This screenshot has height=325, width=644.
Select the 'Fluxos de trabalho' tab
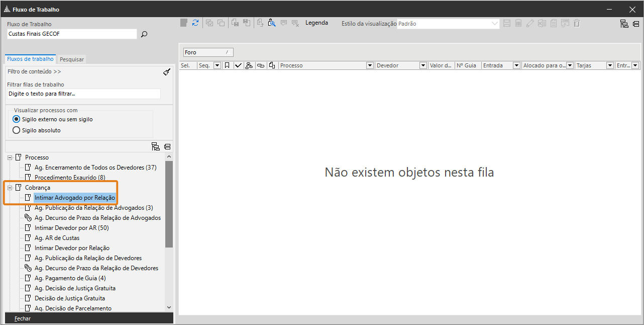pyautogui.click(x=30, y=59)
